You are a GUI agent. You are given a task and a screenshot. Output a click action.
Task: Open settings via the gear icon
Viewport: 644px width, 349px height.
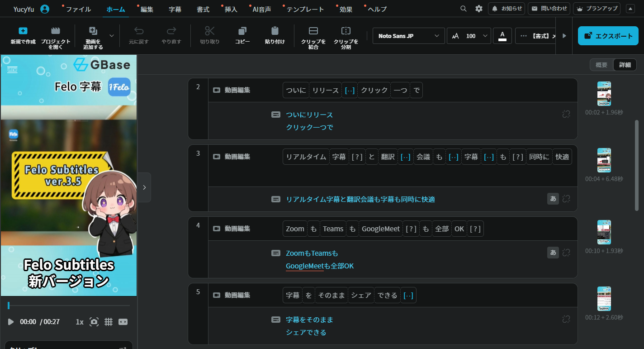479,9
